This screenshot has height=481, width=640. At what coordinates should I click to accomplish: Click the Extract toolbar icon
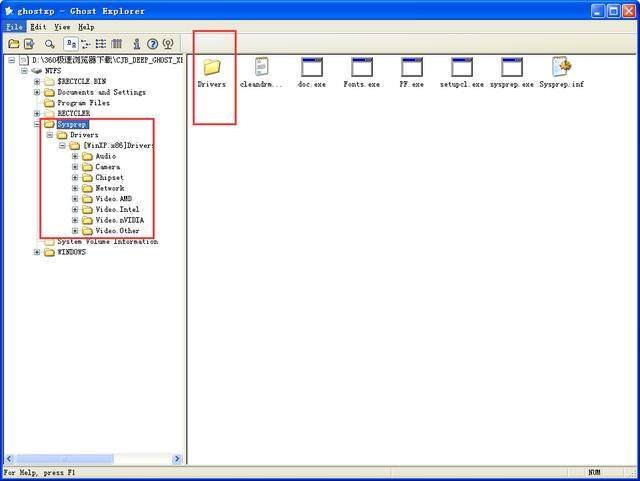(29, 44)
